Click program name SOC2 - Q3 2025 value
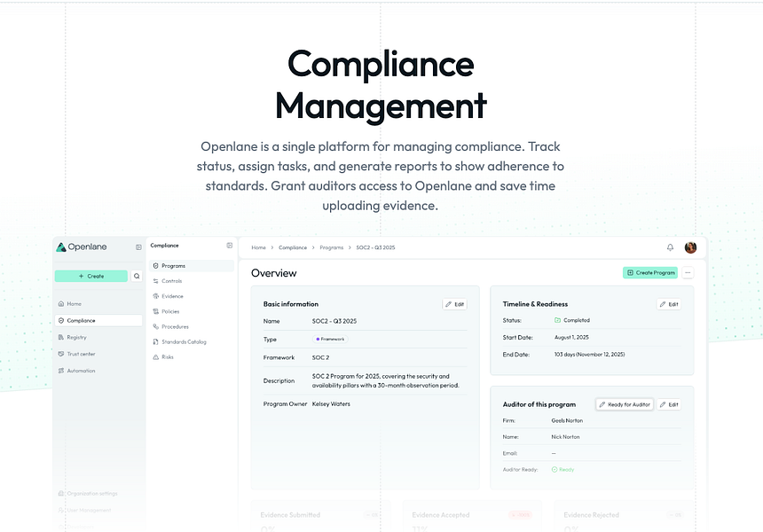 (334, 322)
